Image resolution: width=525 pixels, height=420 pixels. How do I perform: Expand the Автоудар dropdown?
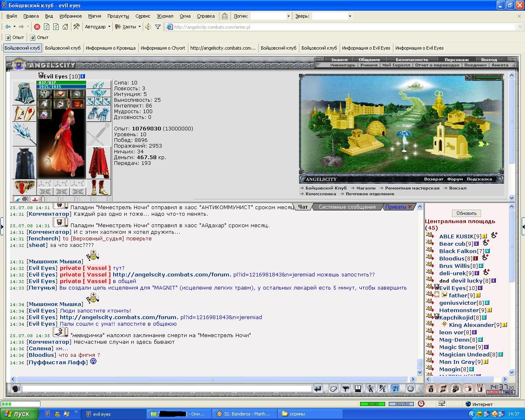coord(109,27)
